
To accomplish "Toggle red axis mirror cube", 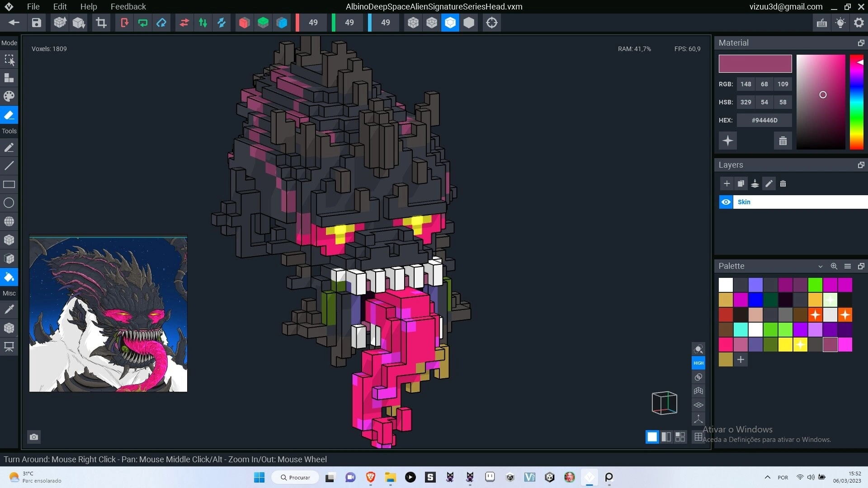I will pyautogui.click(x=244, y=23).
